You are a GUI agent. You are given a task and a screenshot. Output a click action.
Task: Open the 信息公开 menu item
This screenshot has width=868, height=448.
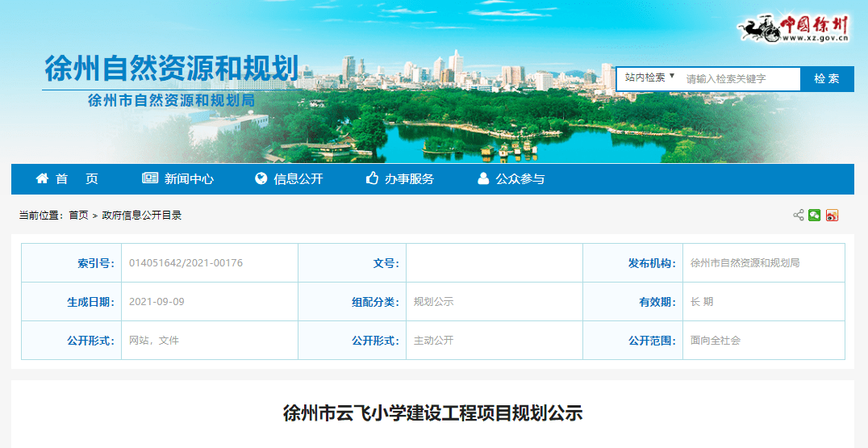pos(298,179)
